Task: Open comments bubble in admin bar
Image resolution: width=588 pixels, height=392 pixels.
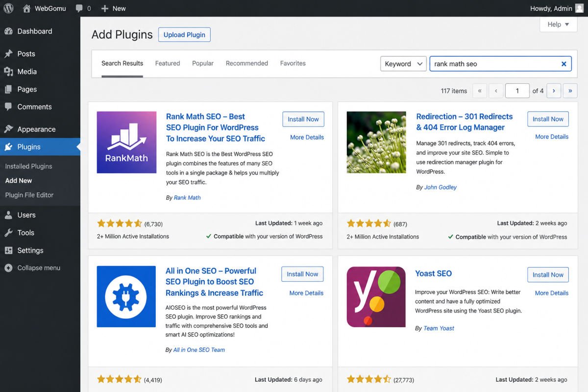Action: point(79,8)
